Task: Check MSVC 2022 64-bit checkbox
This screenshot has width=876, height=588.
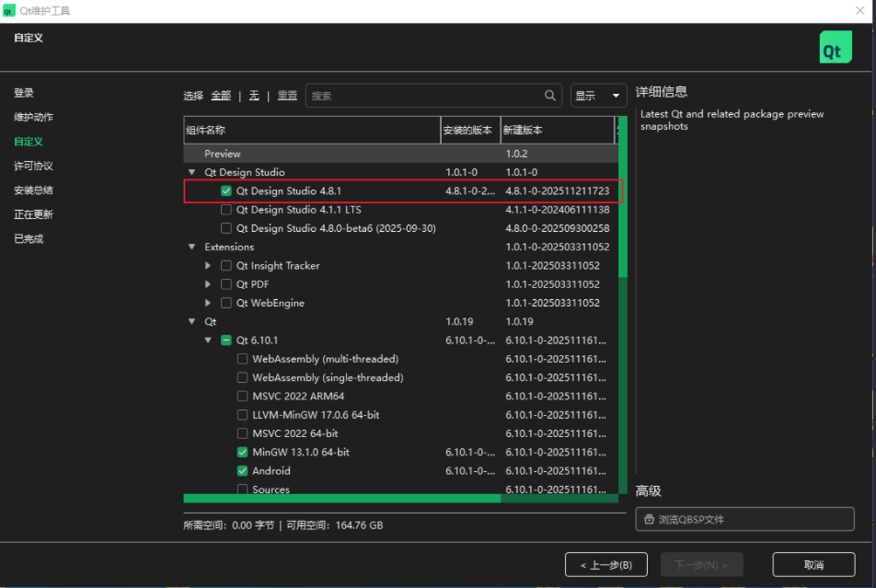Action: (x=242, y=433)
